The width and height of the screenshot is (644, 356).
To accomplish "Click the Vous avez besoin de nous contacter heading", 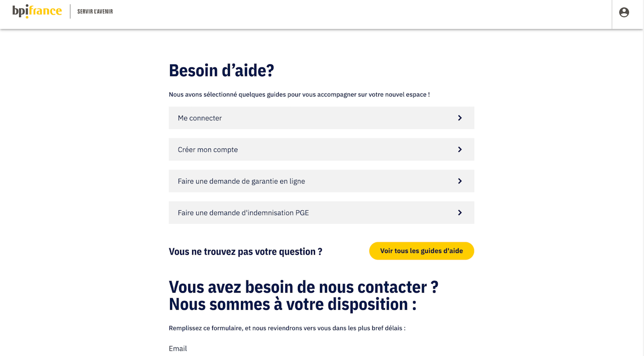I will coord(303,287).
